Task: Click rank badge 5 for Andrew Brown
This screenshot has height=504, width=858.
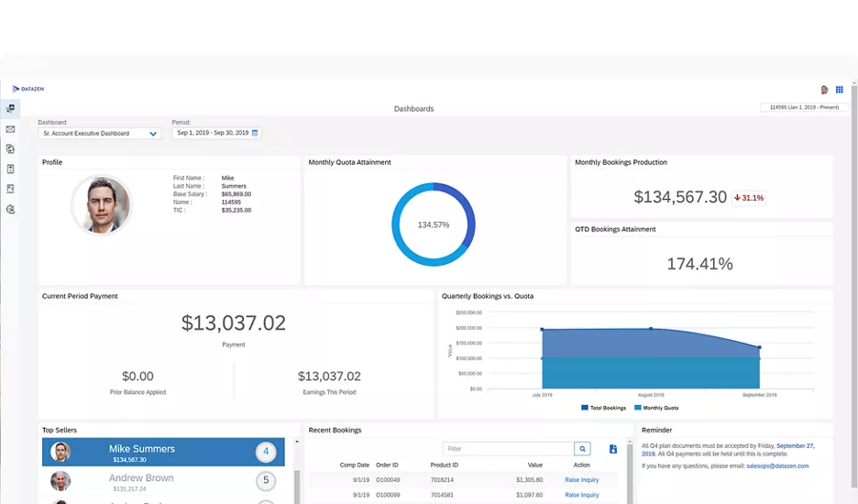Action: 266,480
